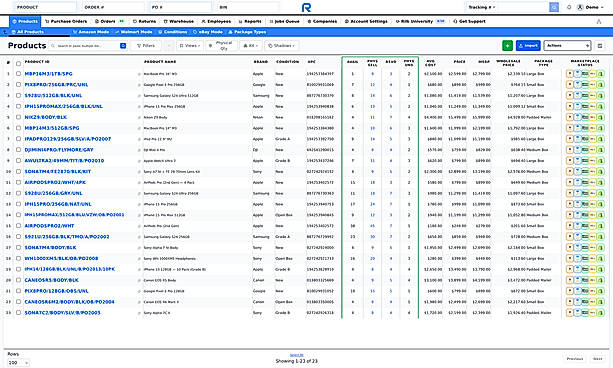
Task: Check the box for PIX8PRO/256GB/PRC/UNL row
Action: point(18,84)
